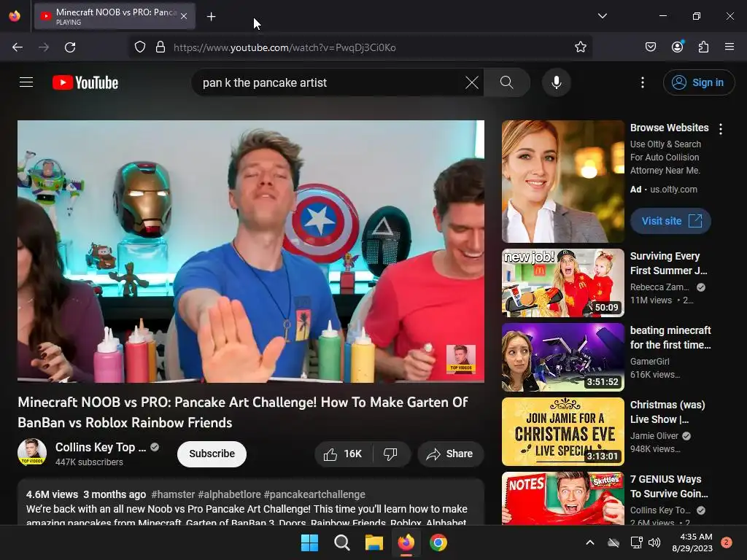Screen dimensions: 747x560
Task: Open notification center badge
Action: [727, 542]
